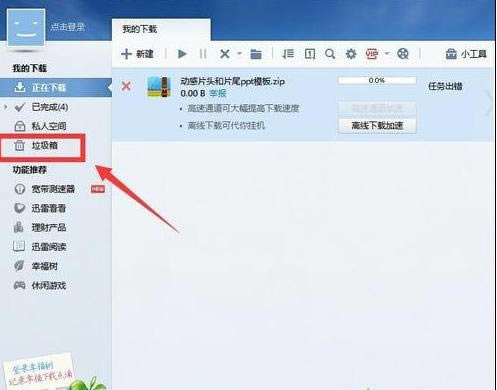Click the 离线下载加速 button
This screenshot has width=497, height=390.
[x=377, y=126]
